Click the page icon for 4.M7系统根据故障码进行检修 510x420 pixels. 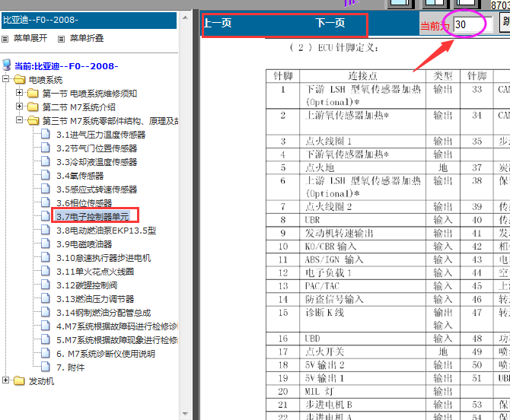point(46,326)
